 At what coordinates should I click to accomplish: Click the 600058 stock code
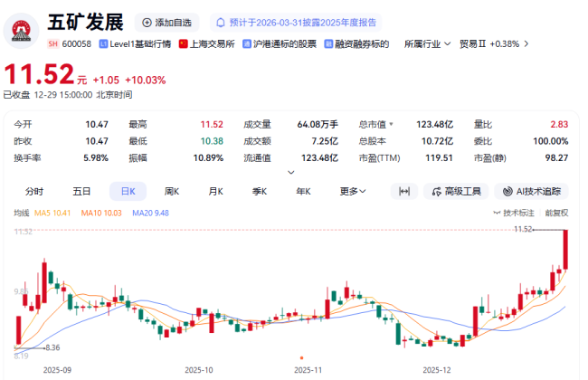[77, 44]
